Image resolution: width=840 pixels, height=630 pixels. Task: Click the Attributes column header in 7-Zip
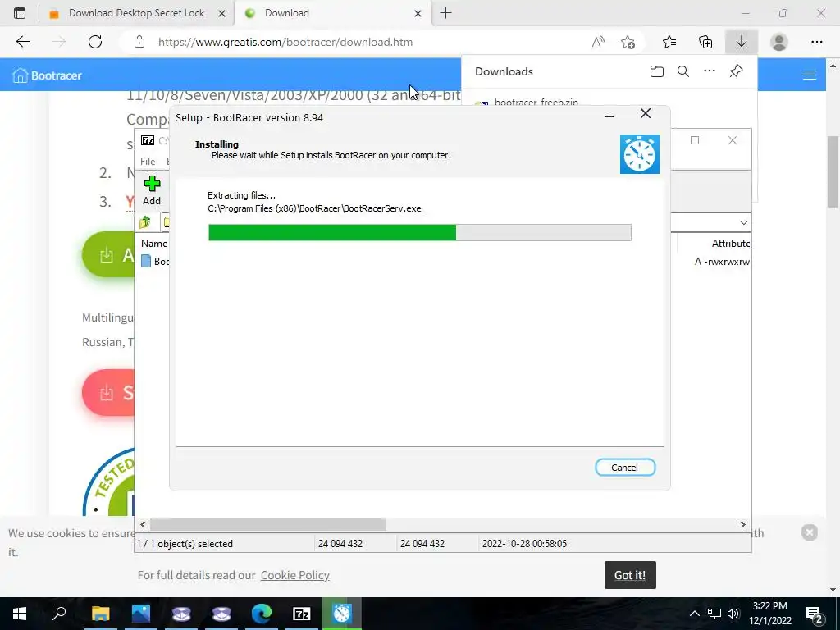[730, 243]
